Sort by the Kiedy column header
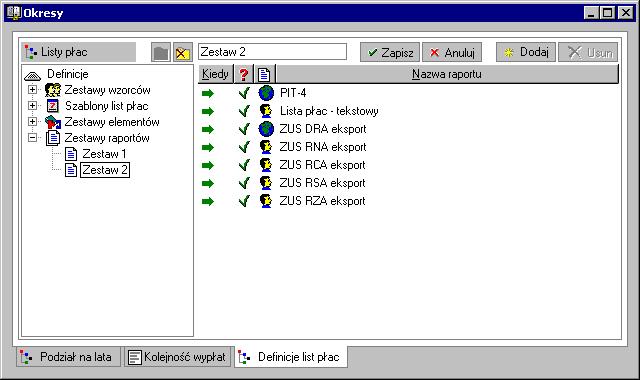640x380 pixels. pyautogui.click(x=216, y=74)
